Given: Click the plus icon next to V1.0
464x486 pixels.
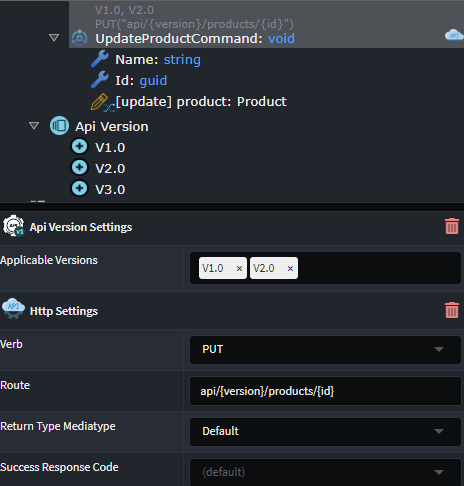Looking at the screenshot, I should point(79,147).
